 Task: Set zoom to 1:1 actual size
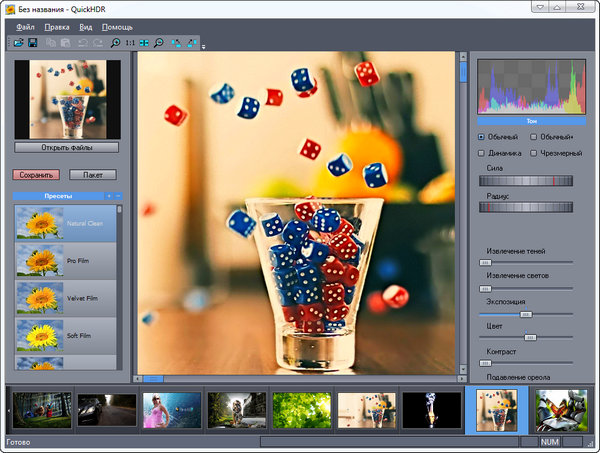tap(130, 43)
